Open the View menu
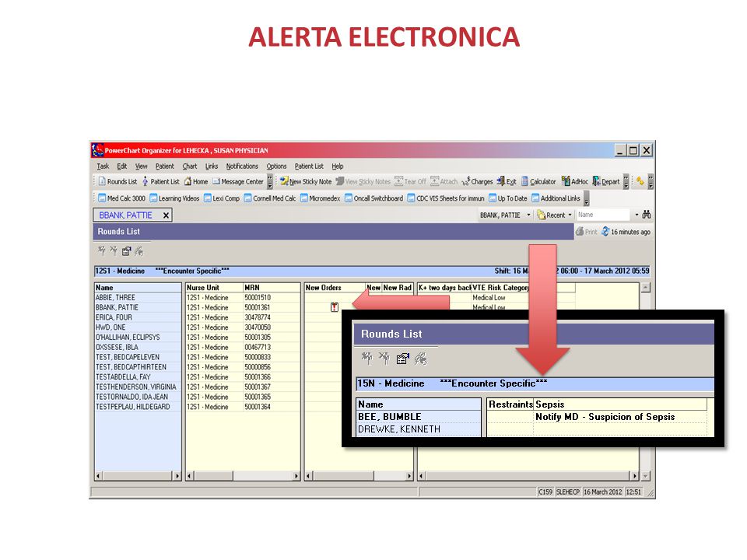The width and height of the screenshot is (747, 560). click(142, 166)
